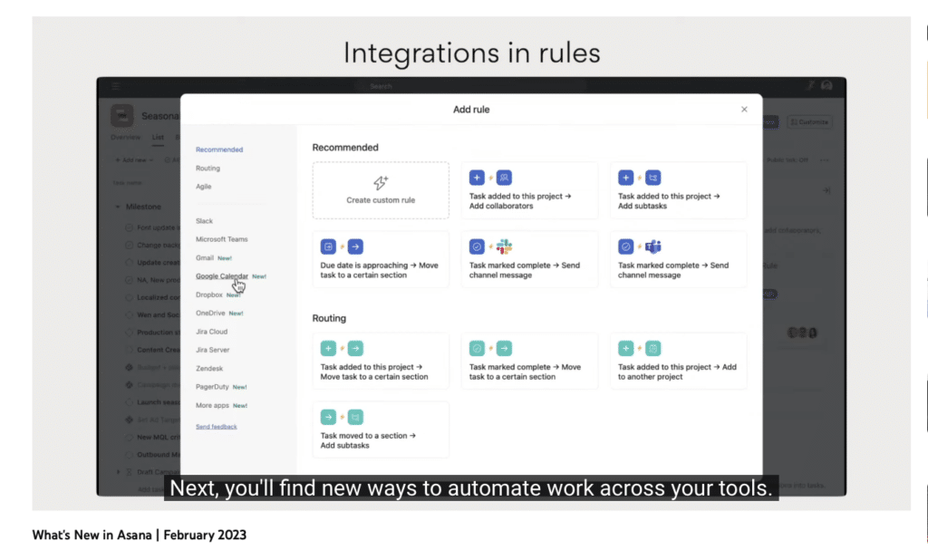Complete the Production task via its checkmark
The height and width of the screenshot is (560, 928).
pyautogui.click(x=129, y=333)
